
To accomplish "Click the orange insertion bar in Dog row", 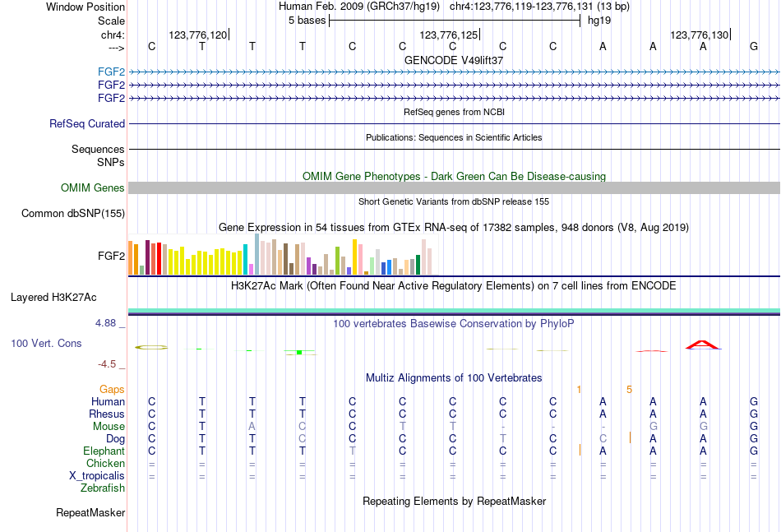I will [630, 438].
